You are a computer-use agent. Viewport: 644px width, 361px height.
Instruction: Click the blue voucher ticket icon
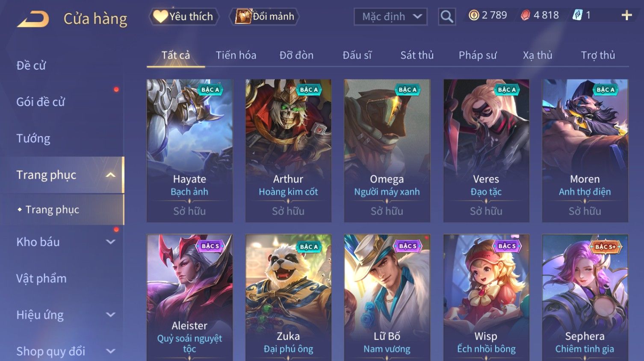coord(578,15)
